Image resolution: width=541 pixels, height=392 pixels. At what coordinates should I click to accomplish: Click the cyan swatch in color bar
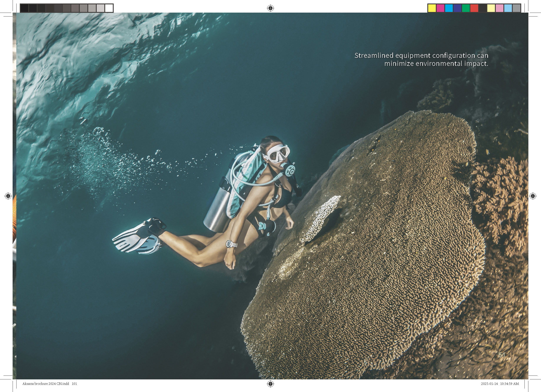[449, 8]
